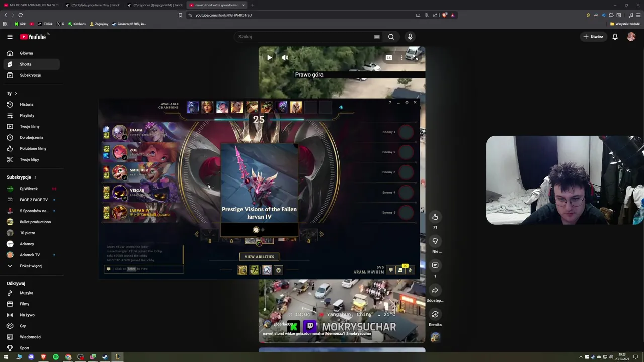
Task: Like the Short with thumbs up
Action: (x=435, y=217)
